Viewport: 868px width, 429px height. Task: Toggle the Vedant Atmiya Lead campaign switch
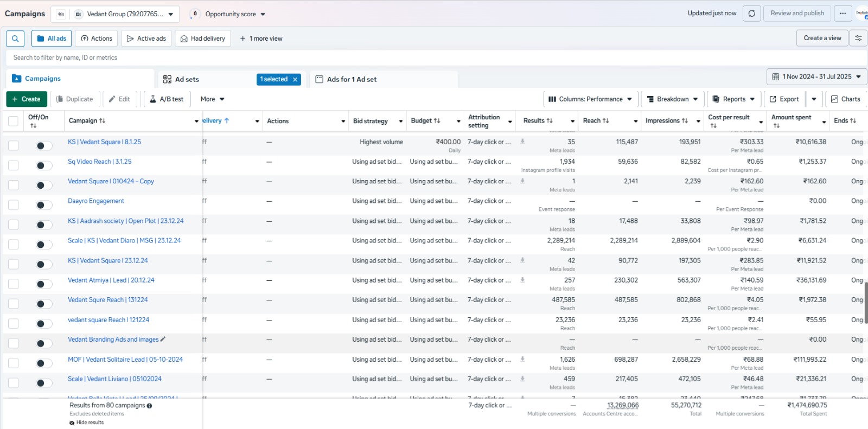(44, 284)
